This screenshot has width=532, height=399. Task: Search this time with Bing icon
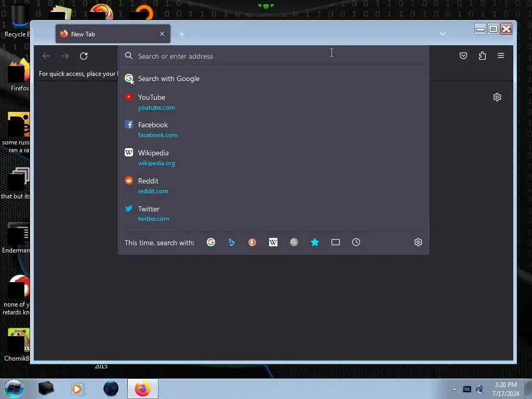(232, 242)
